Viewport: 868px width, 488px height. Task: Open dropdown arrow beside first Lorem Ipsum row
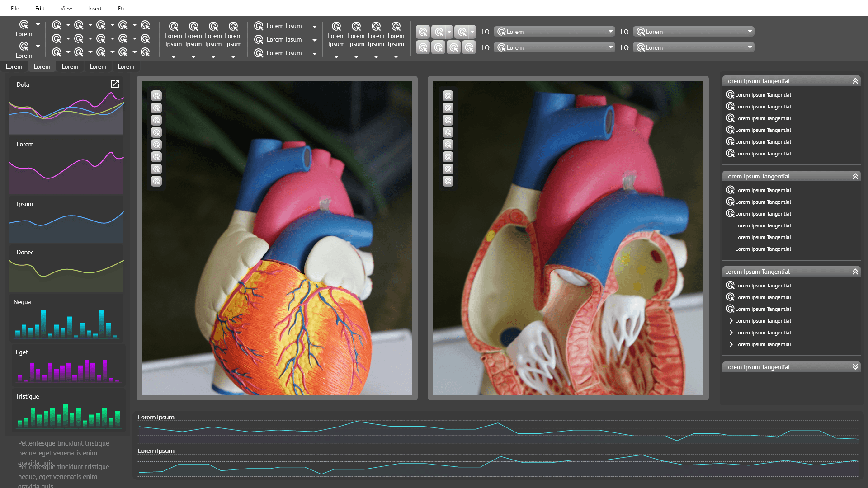coord(315,27)
